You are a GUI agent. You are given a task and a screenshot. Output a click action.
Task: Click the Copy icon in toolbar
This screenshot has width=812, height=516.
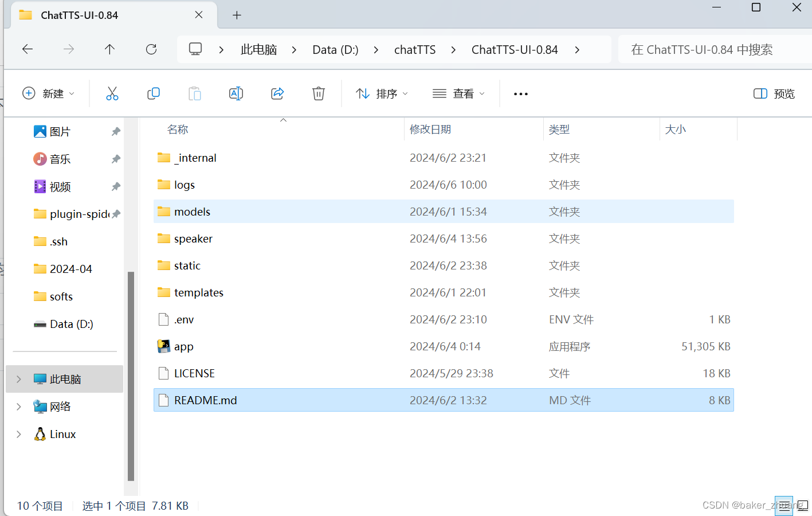pos(154,93)
